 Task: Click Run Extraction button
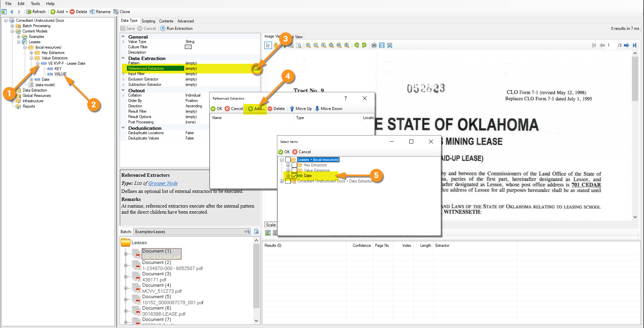176,29
